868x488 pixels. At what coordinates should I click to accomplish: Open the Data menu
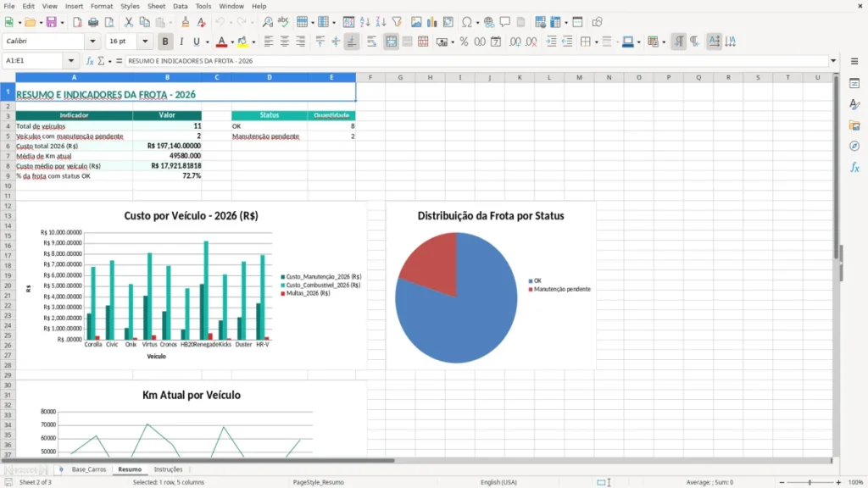coord(180,6)
